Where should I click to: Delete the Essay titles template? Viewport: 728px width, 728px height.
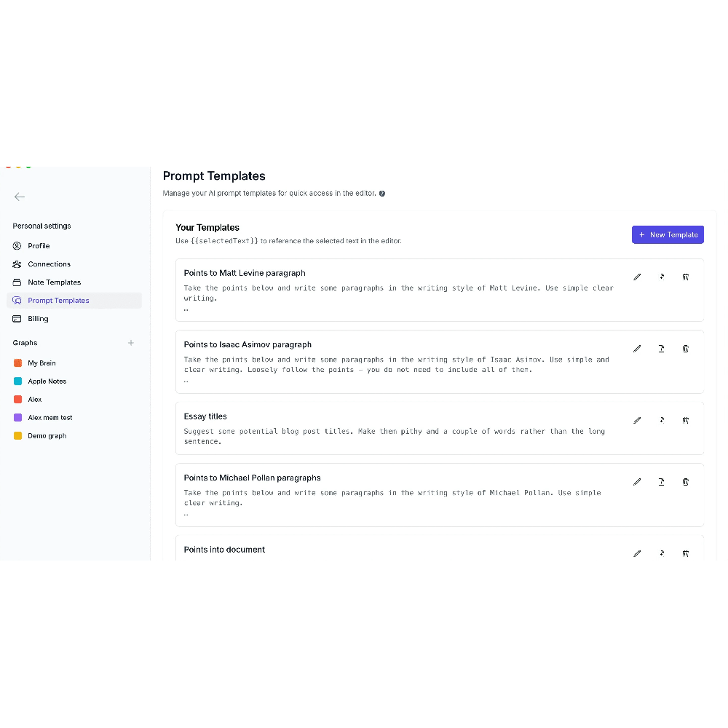685,420
